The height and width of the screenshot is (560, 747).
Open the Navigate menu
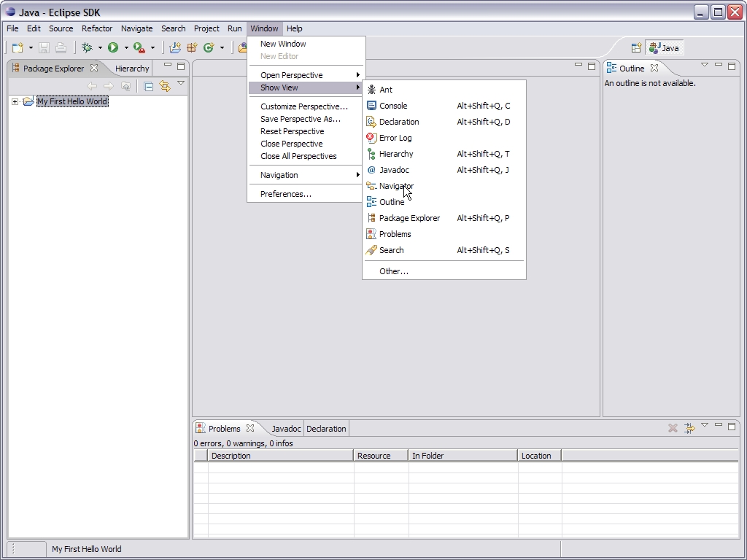(136, 28)
